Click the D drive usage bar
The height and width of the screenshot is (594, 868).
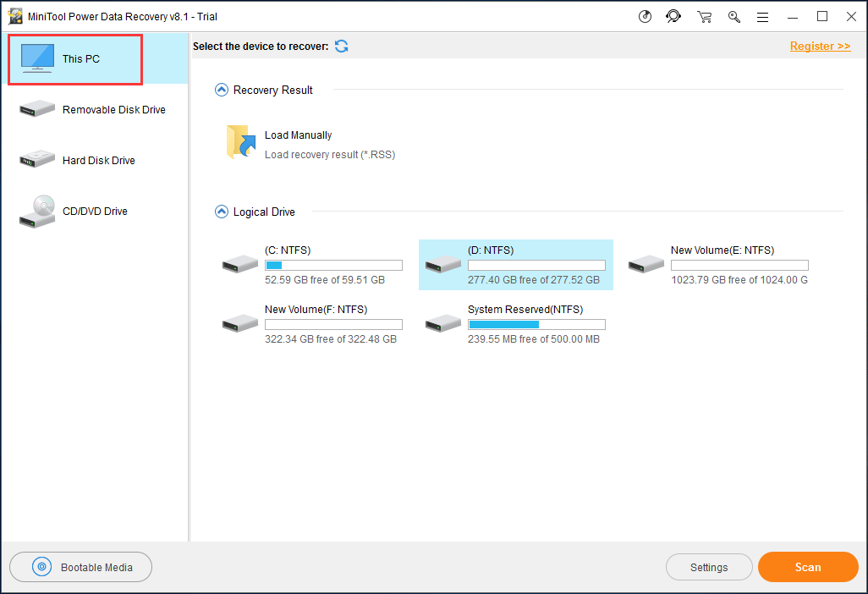(536, 265)
